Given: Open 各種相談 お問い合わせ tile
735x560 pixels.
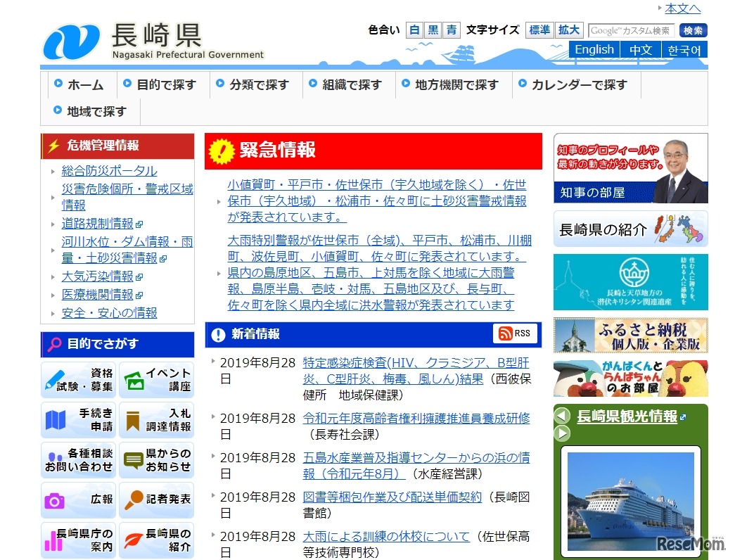Looking at the screenshot, I should pyautogui.click(x=78, y=460).
